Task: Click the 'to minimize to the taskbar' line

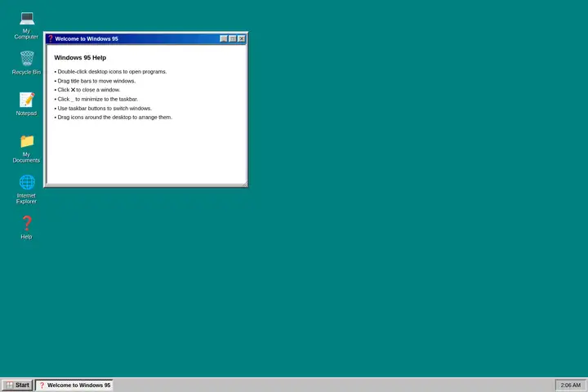Action: [x=96, y=99]
